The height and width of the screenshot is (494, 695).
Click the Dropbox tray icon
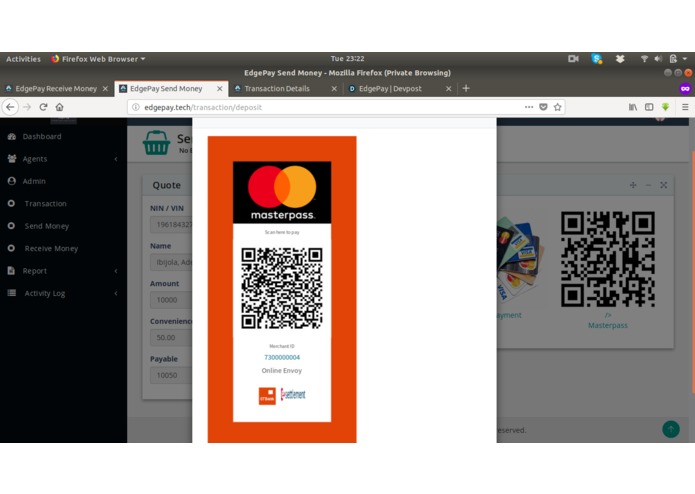620,59
